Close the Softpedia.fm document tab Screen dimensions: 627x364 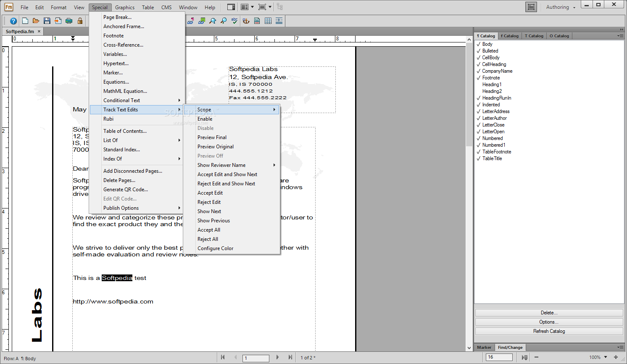click(x=39, y=32)
